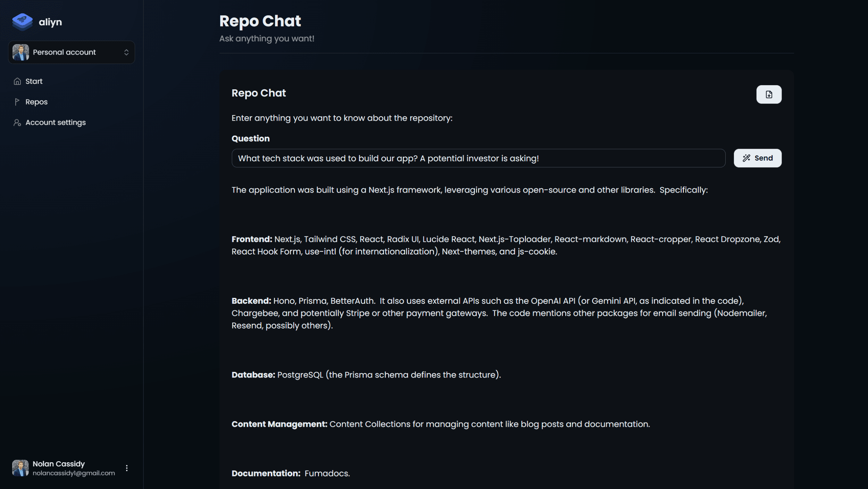This screenshot has width=868, height=489.
Task: Click the magic wand icon on Send
Action: [746, 158]
